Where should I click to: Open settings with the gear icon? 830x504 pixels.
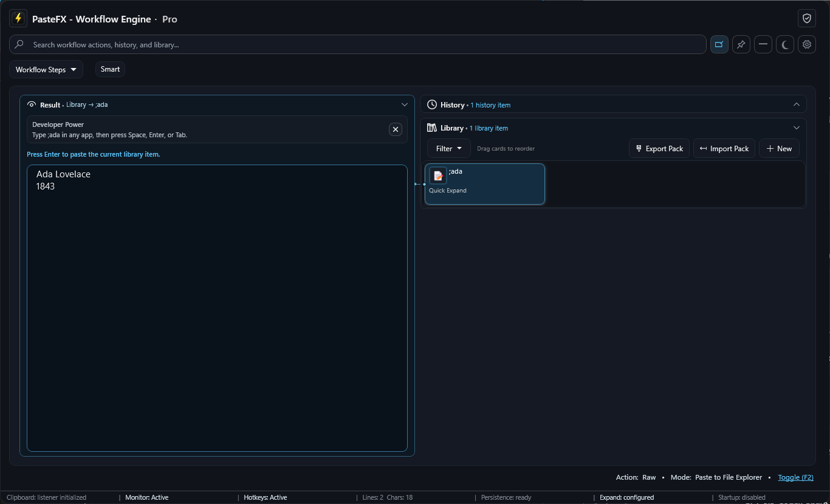coord(807,44)
